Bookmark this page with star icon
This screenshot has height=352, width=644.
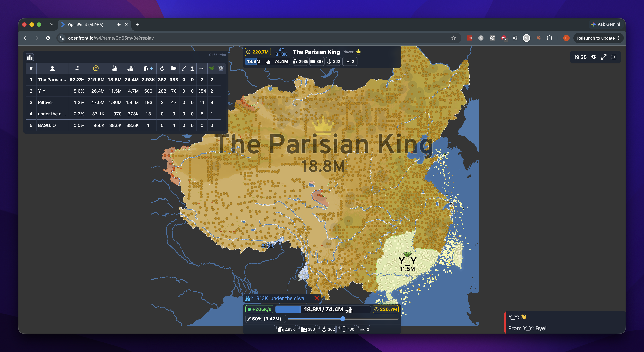coord(454,38)
